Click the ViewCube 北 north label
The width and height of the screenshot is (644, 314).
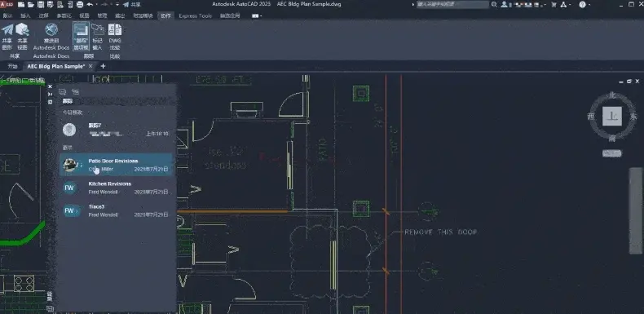(x=612, y=95)
